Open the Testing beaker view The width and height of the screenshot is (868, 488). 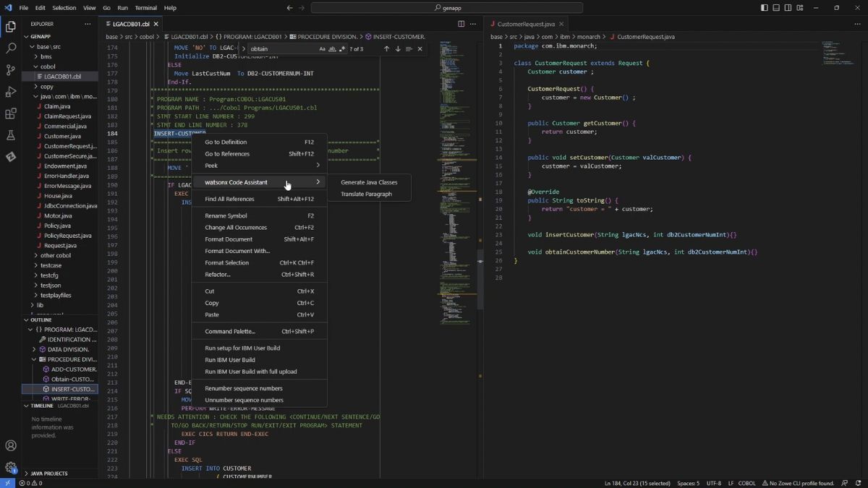(10, 135)
